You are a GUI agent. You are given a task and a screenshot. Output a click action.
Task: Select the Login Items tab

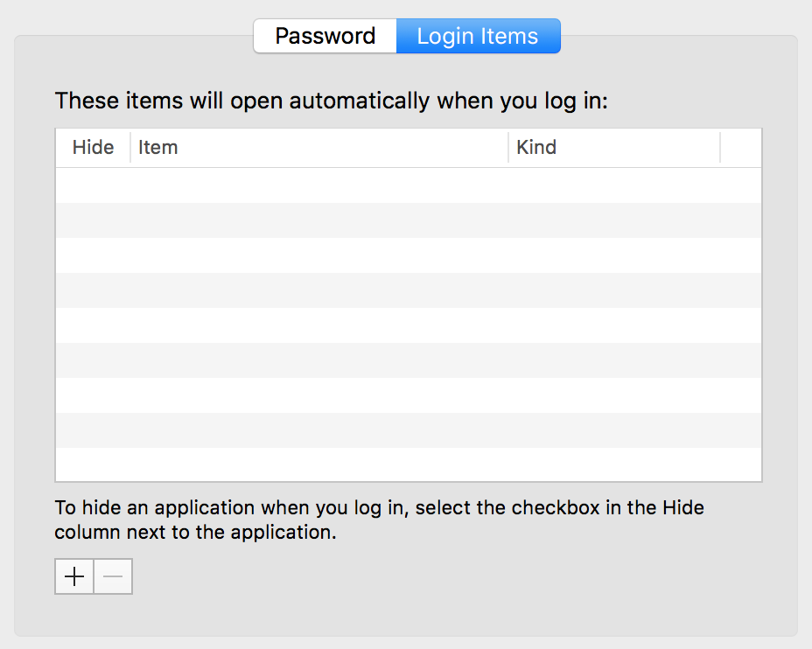478,37
